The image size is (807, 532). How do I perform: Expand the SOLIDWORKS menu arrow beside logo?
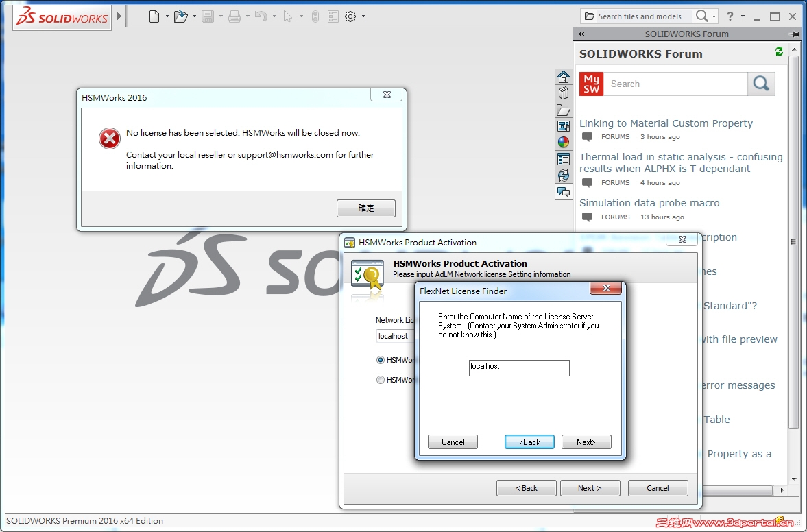[119, 16]
